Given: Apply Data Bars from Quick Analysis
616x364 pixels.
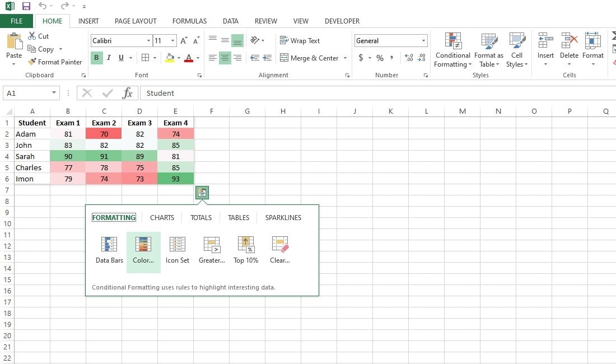Looking at the screenshot, I should click(109, 249).
